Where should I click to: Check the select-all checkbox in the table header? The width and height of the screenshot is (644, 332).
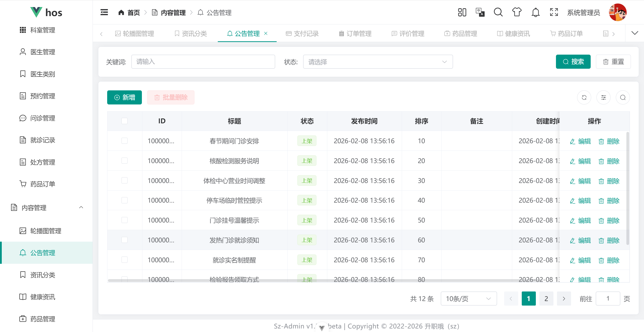[x=125, y=121]
